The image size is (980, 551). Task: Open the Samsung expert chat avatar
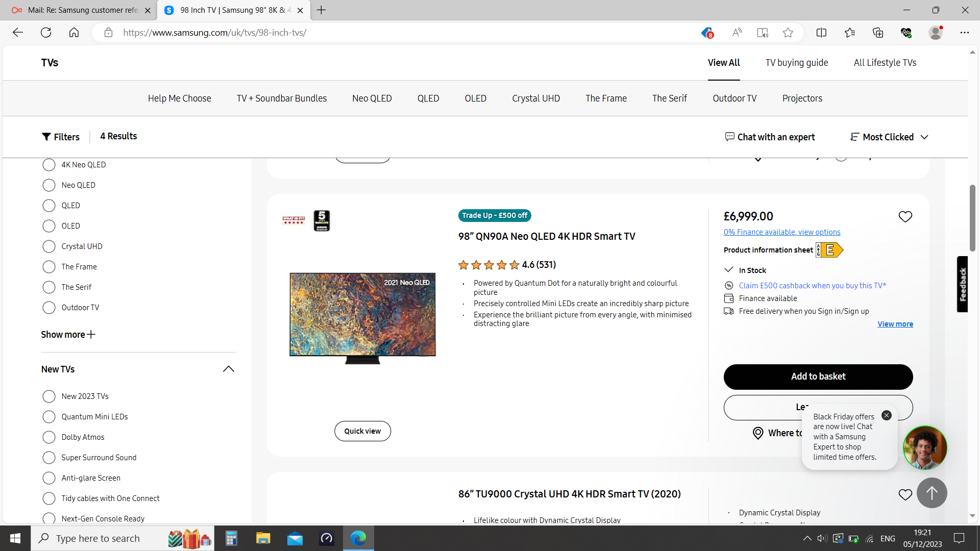pos(925,447)
